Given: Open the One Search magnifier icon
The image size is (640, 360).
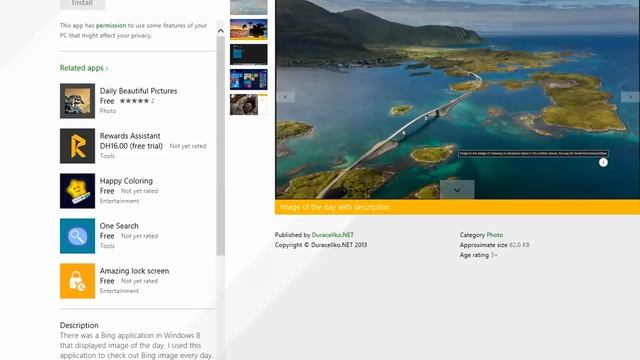Looking at the screenshot, I should 77,236.
